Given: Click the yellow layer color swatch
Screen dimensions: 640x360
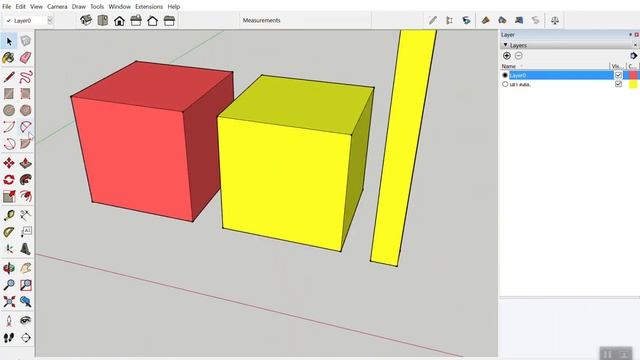Looking at the screenshot, I should [x=633, y=84].
